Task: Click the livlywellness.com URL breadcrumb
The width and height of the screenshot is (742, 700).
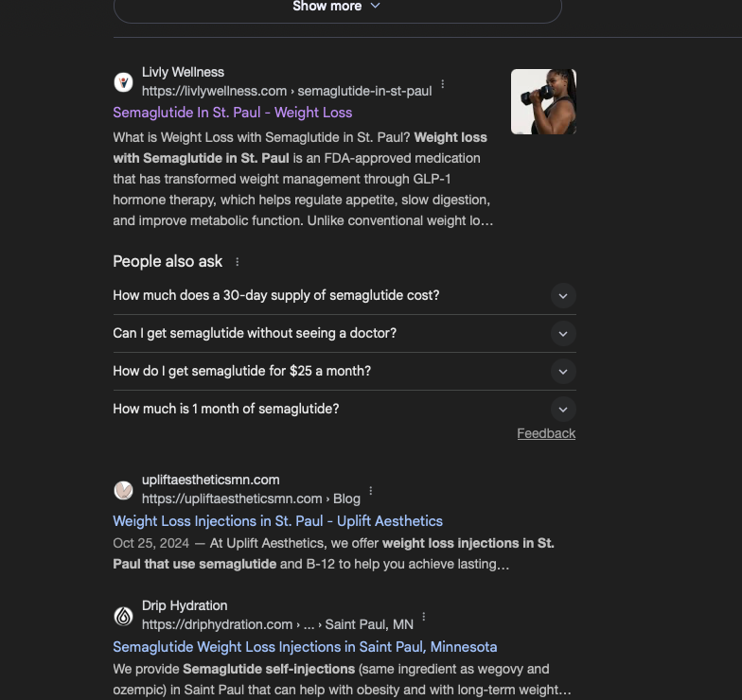Action: click(286, 92)
